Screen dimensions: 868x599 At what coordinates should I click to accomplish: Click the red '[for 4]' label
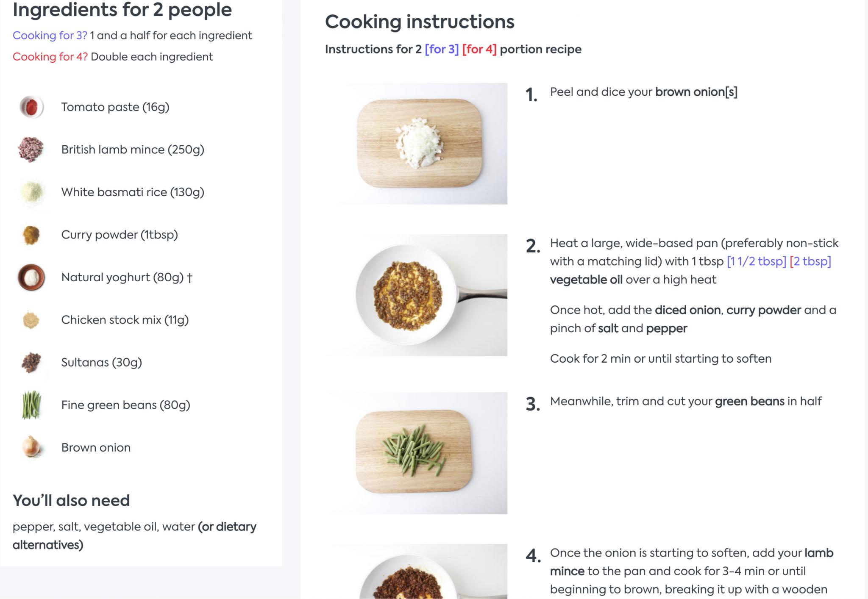(x=479, y=49)
